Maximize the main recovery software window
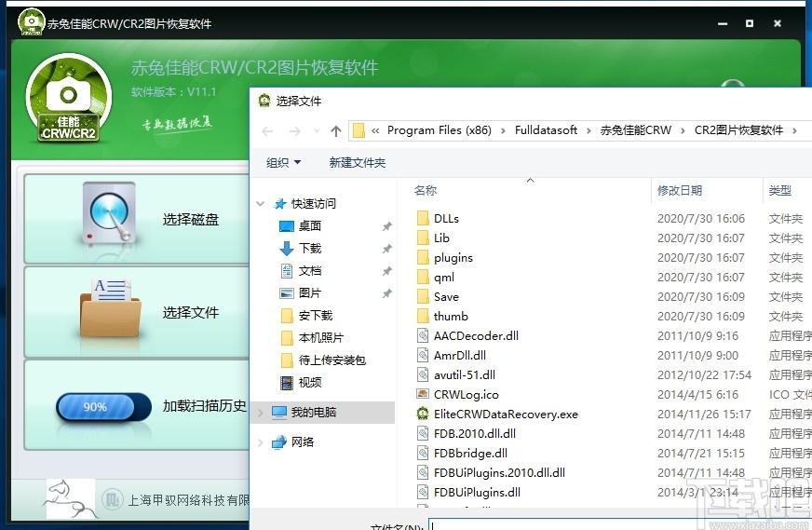 click(x=750, y=23)
